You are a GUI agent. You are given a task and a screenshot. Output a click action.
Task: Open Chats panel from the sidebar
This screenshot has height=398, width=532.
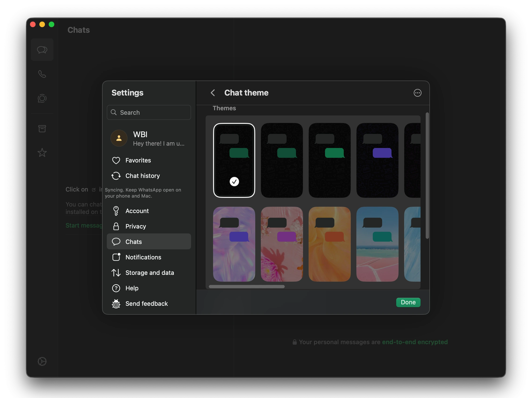coord(42,50)
